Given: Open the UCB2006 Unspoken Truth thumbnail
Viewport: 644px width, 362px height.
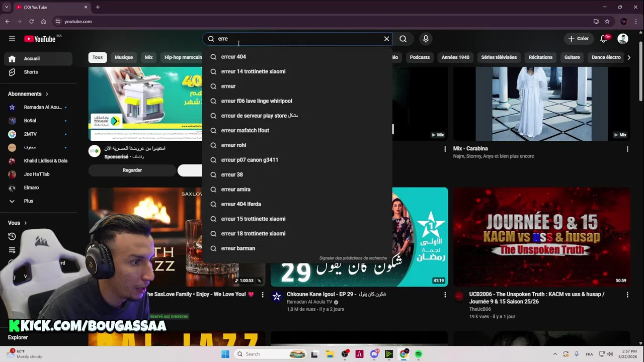Looking at the screenshot, I should coord(541,237).
